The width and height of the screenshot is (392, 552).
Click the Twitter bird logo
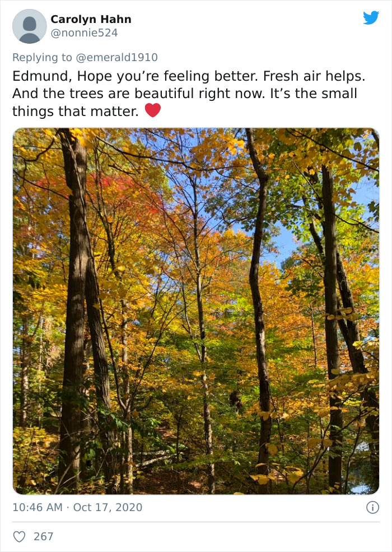371,18
